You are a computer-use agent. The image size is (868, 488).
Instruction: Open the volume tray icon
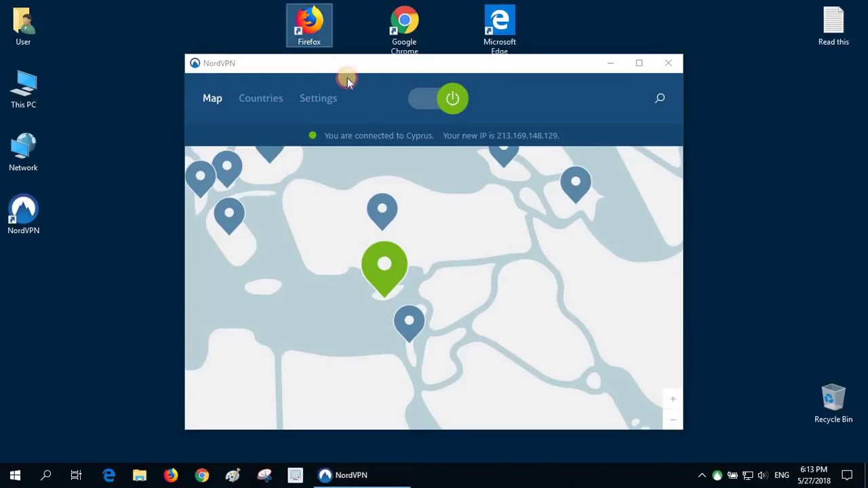pos(762,475)
